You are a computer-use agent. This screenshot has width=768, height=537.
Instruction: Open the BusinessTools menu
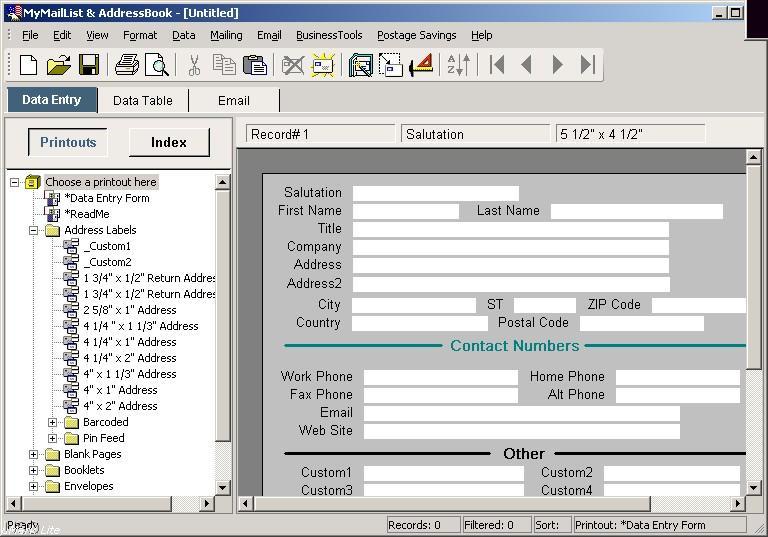pos(329,35)
